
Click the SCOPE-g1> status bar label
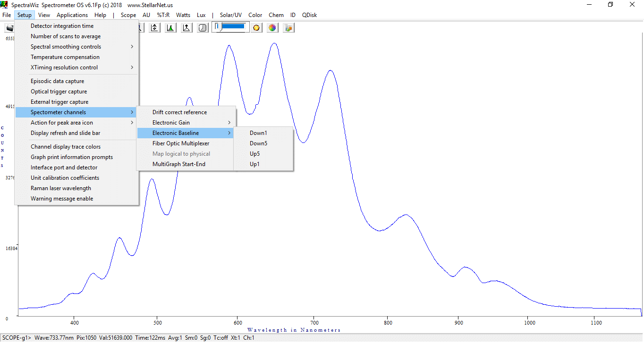click(17, 338)
